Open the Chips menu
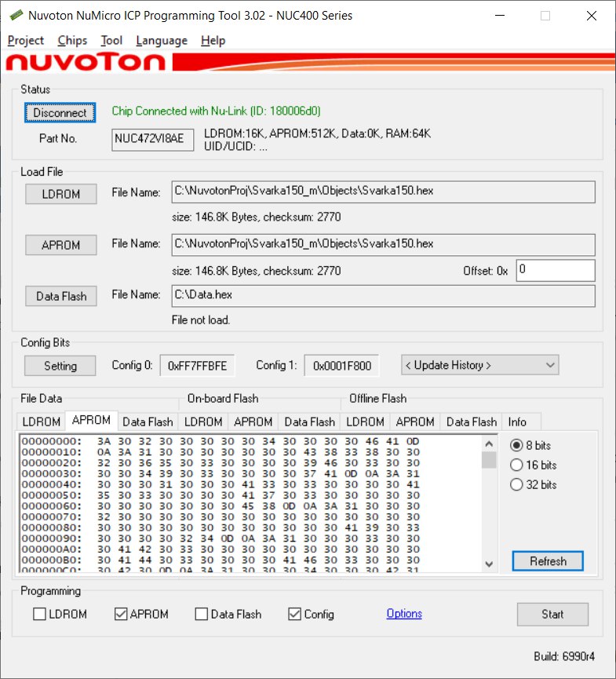 72,41
